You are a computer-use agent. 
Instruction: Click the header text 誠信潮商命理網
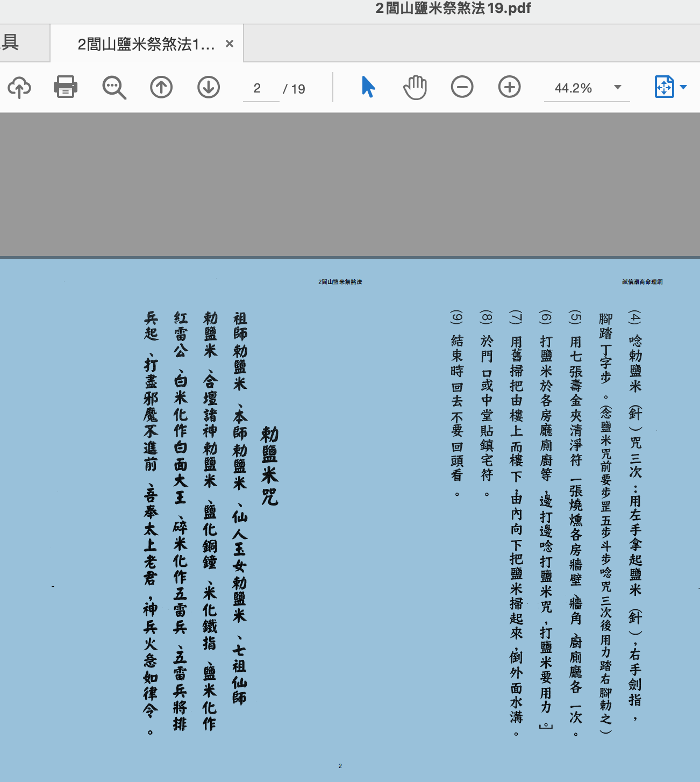(642, 282)
